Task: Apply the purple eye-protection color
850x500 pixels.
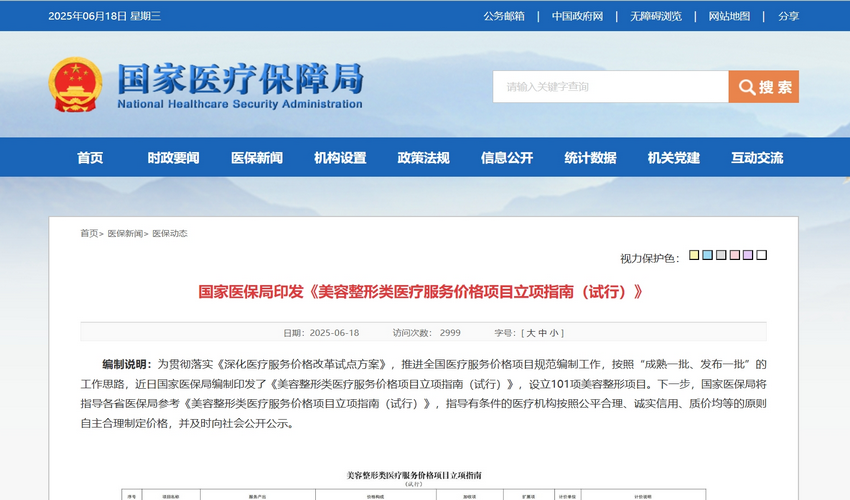Action: [748, 256]
